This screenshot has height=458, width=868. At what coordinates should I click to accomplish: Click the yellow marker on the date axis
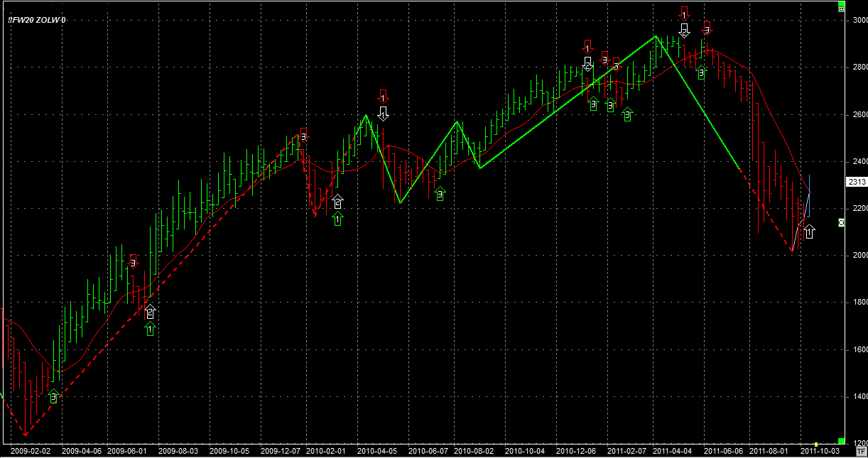pyautogui.click(x=817, y=445)
